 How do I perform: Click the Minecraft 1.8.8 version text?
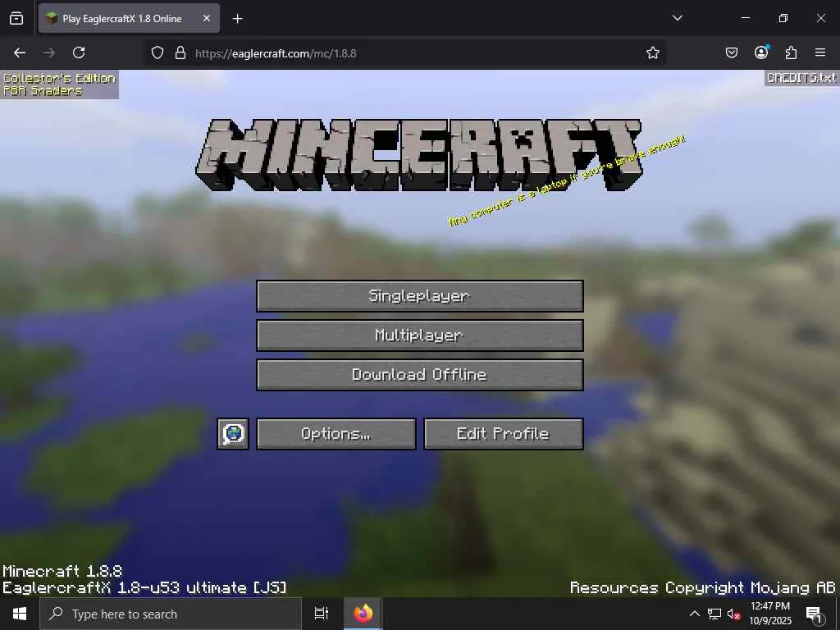[x=62, y=571]
